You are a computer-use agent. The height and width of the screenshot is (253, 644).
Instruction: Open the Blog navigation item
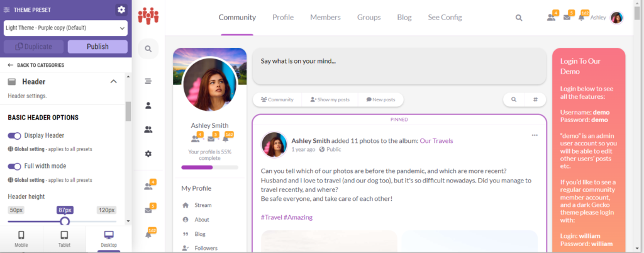(x=404, y=18)
